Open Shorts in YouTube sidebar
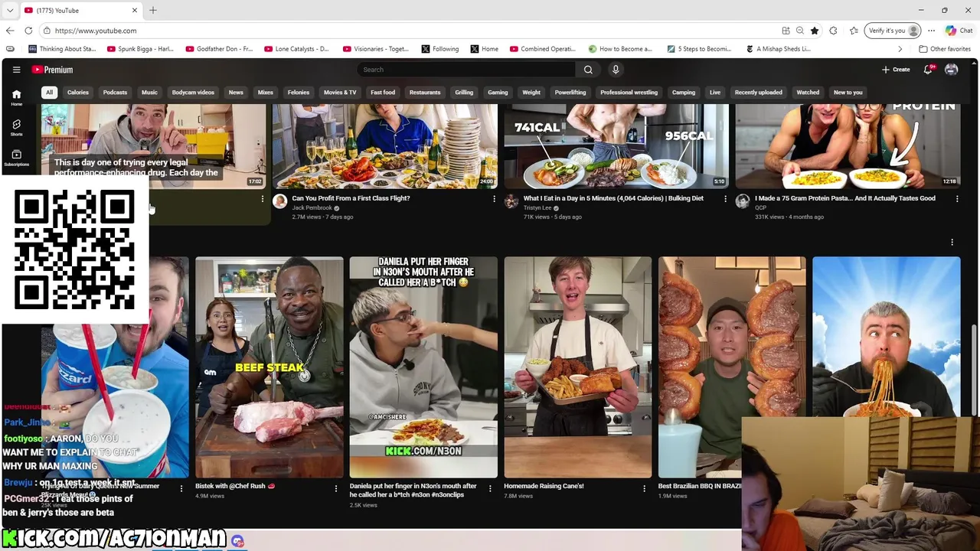The width and height of the screenshot is (980, 551). tap(16, 127)
